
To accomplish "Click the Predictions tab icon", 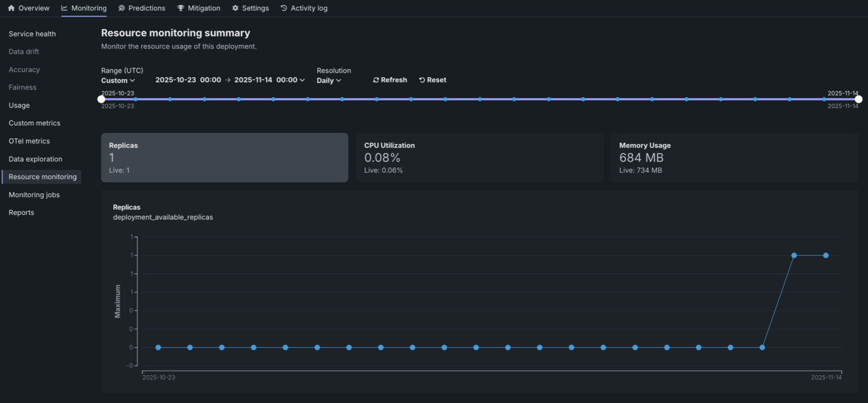I will pyautogui.click(x=122, y=8).
